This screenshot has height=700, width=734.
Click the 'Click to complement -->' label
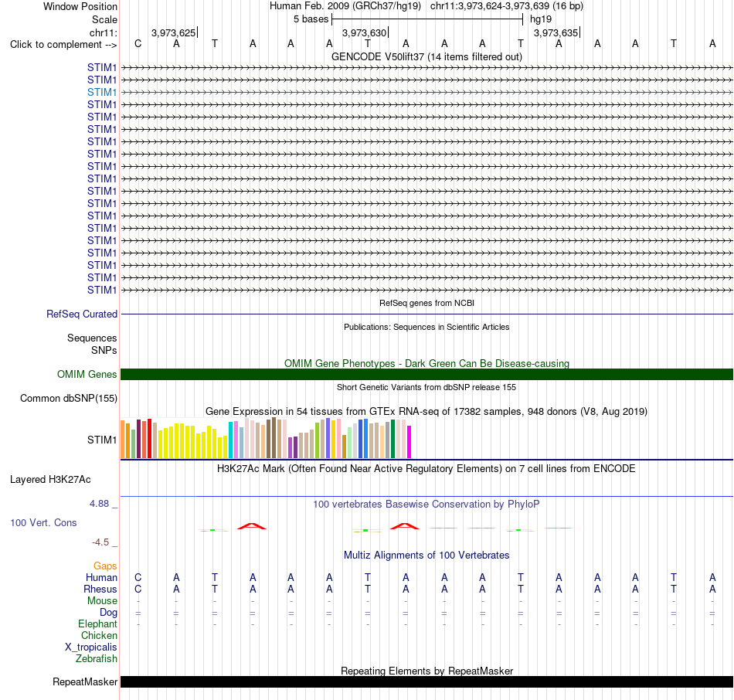pos(63,45)
